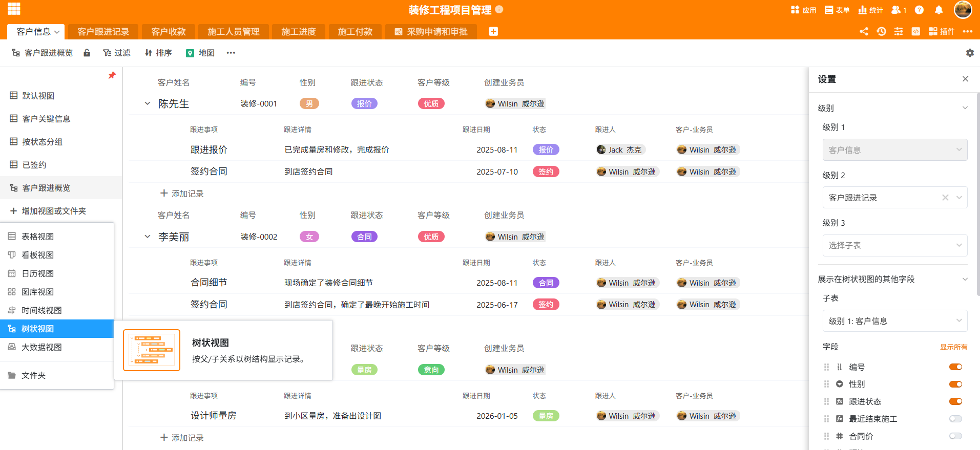The width and height of the screenshot is (980, 450).
Task: Open the 级别 3 选择子表 dropdown
Action: click(894, 245)
